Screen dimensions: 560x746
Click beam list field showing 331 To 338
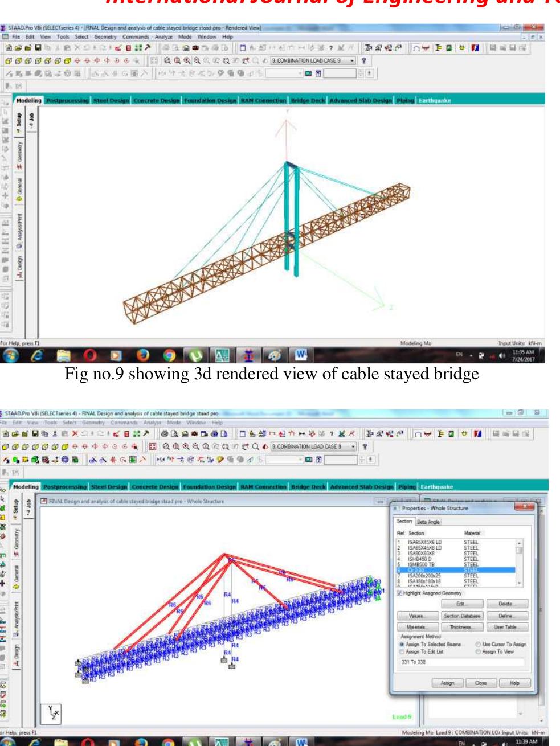coord(461,662)
